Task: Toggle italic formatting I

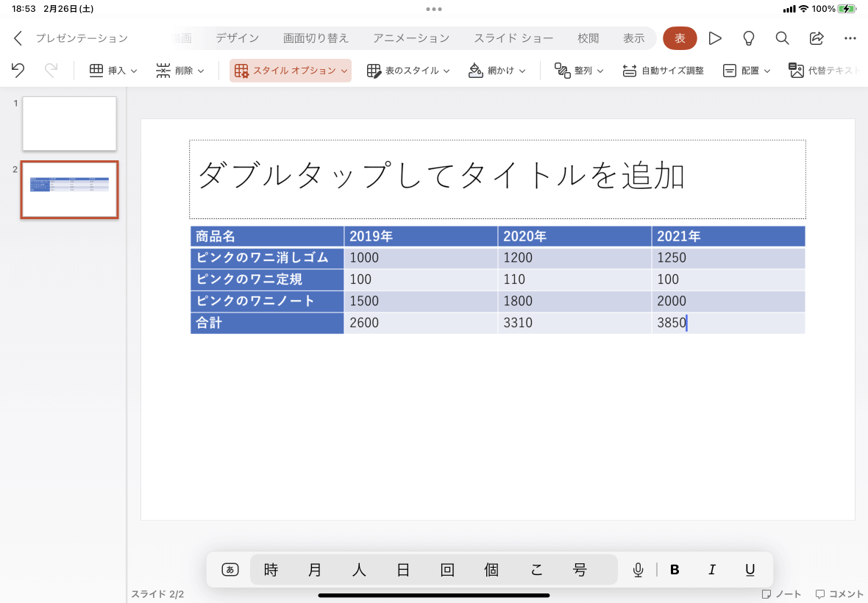Action: coord(712,569)
